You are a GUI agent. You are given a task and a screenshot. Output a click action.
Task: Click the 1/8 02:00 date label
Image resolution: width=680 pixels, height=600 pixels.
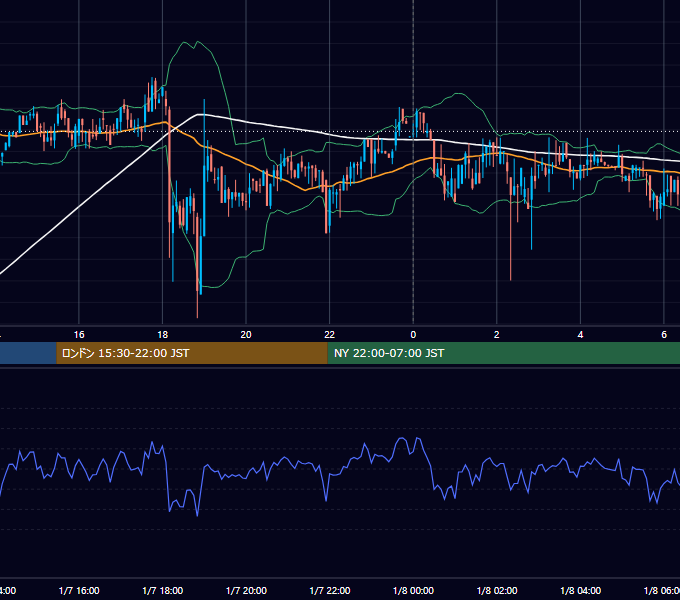pyautogui.click(x=497, y=591)
